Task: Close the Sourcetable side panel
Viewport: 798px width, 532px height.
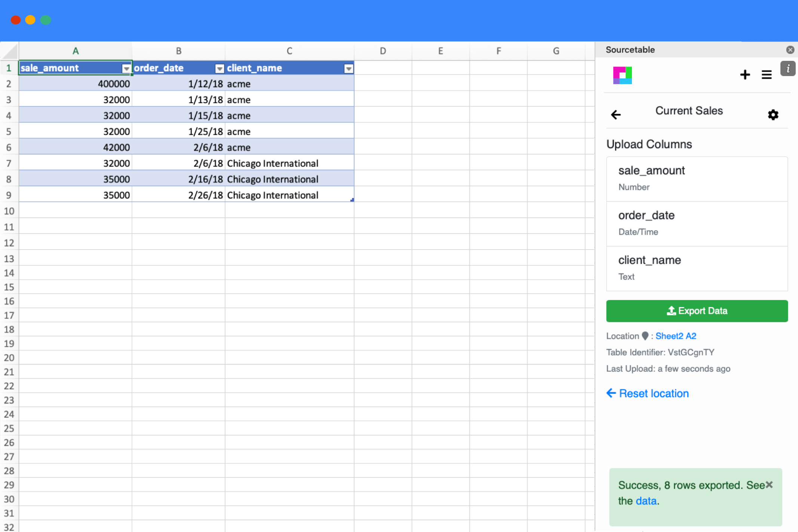Action: (791, 49)
